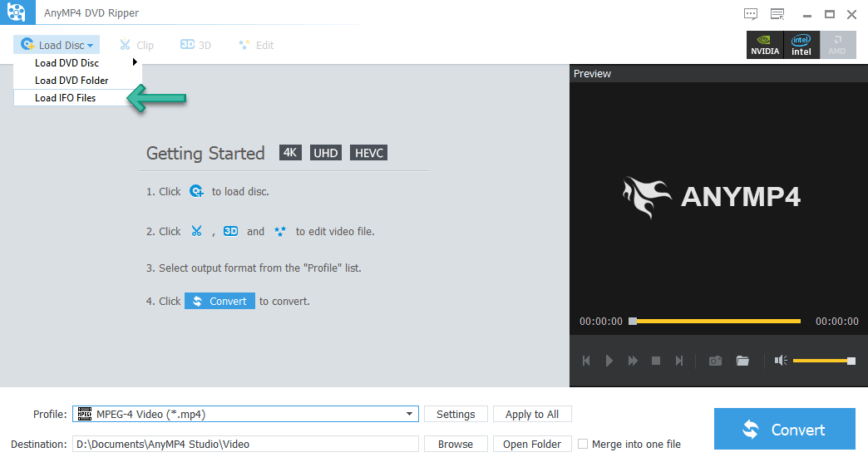The width and height of the screenshot is (868, 467).
Task: Fast forward the preview
Action: (x=633, y=361)
